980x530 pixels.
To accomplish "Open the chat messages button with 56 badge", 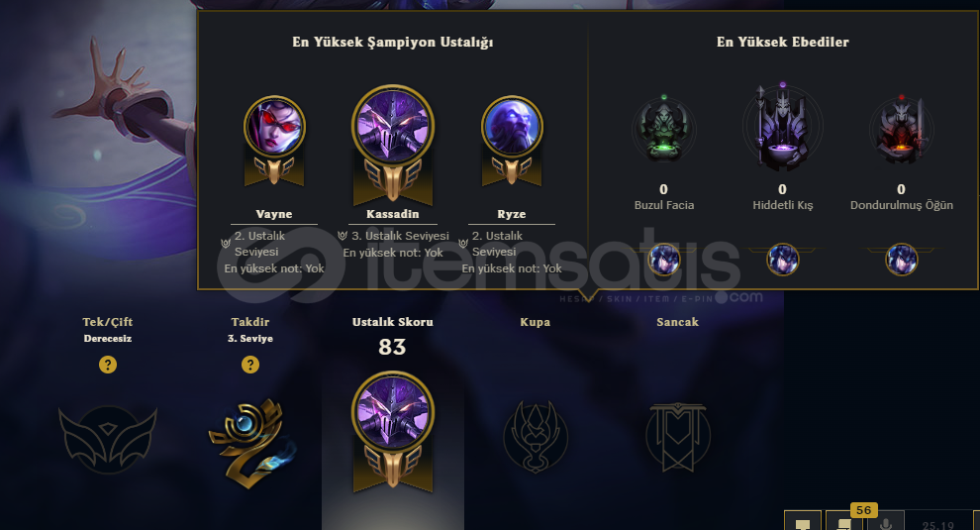I will point(844,522).
